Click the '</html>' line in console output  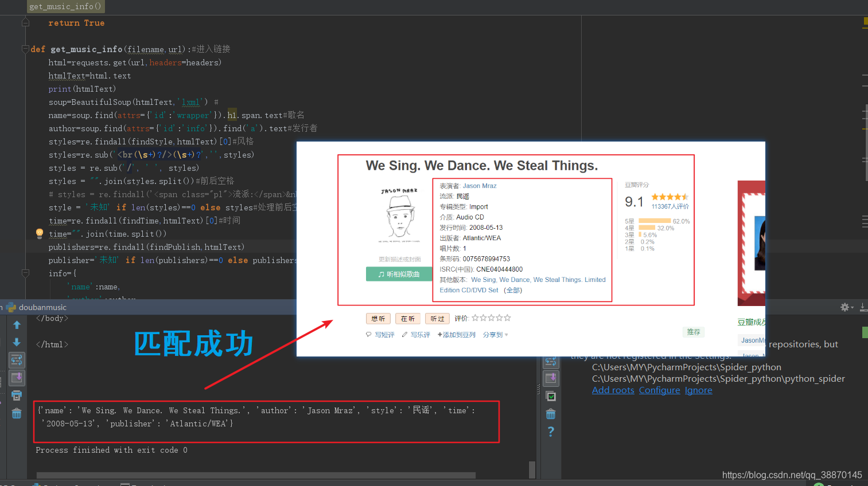(52, 344)
